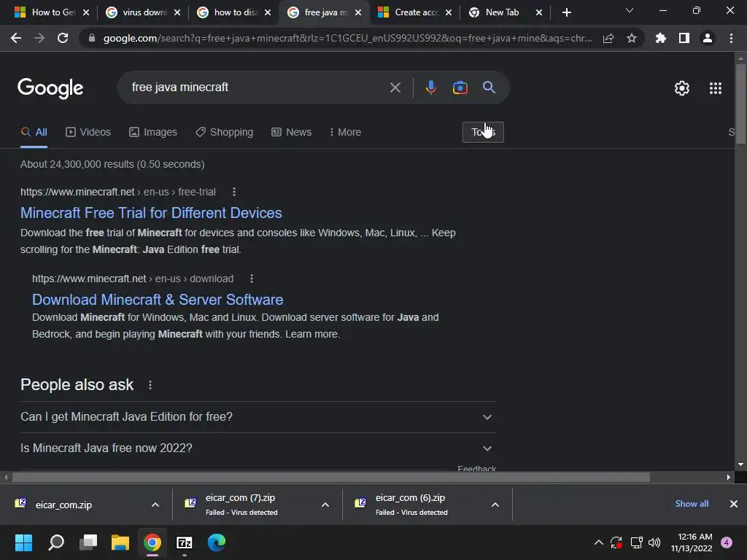The image size is (747, 560).
Task: Expand 'Is Minecraft Java free now 2022?'
Action: click(x=258, y=448)
